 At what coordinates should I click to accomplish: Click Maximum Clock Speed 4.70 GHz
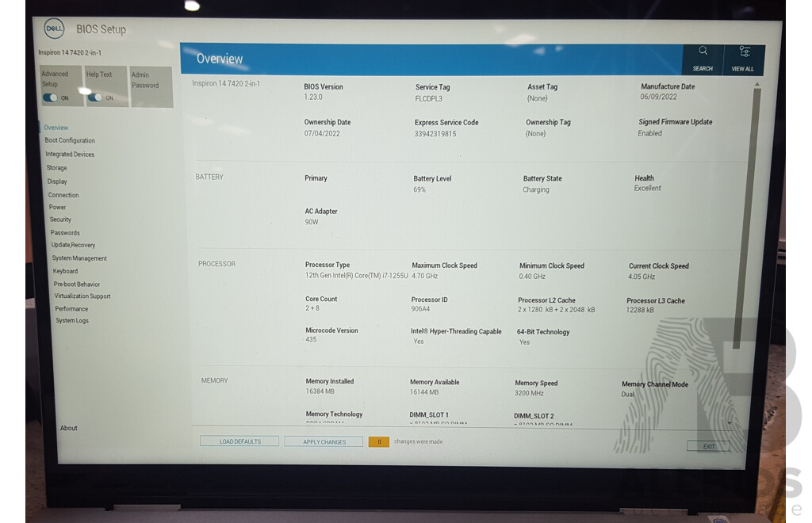(x=425, y=276)
